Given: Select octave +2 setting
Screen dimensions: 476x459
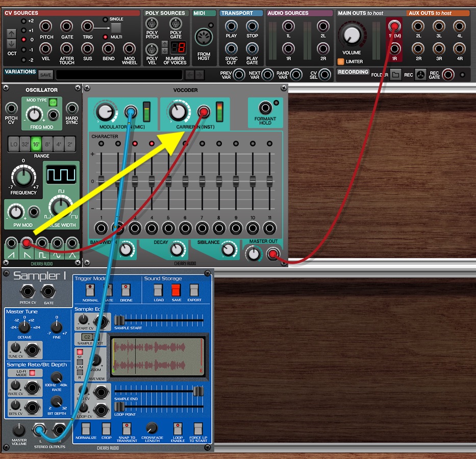Looking at the screenshot, I should coord(23,21).
